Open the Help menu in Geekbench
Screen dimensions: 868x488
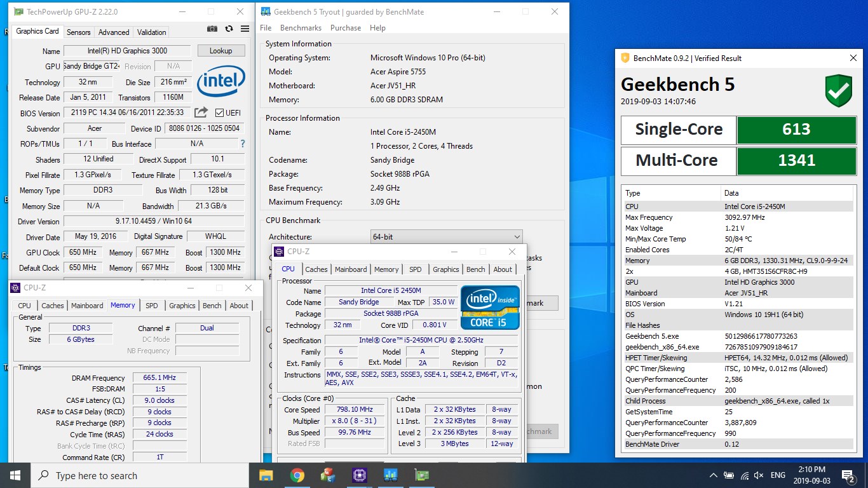377,28
